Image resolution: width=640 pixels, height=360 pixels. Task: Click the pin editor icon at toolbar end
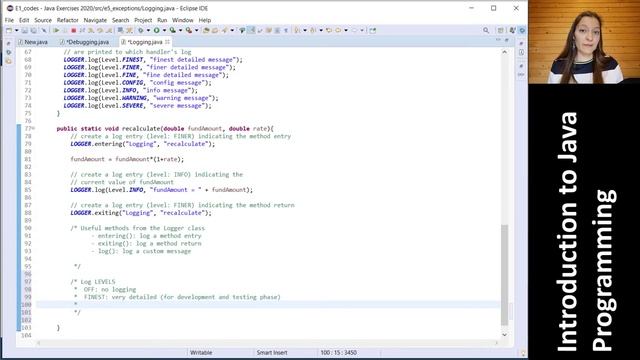(373, 30)
